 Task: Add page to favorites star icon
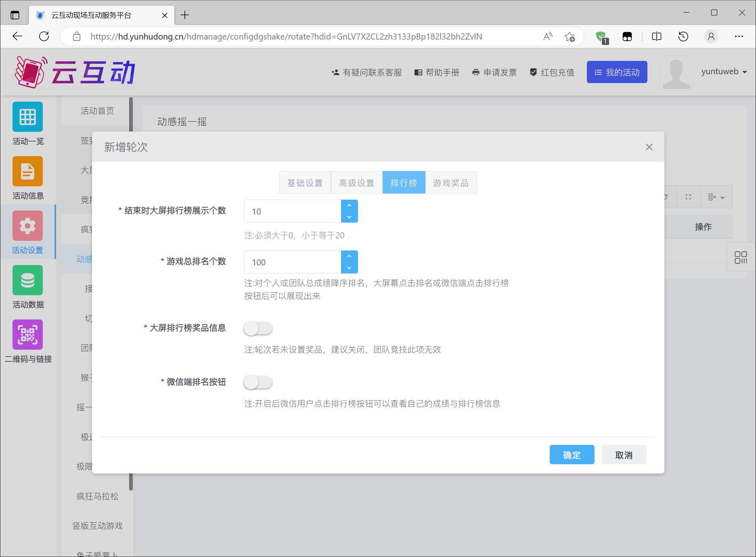[x=570, y=37]
